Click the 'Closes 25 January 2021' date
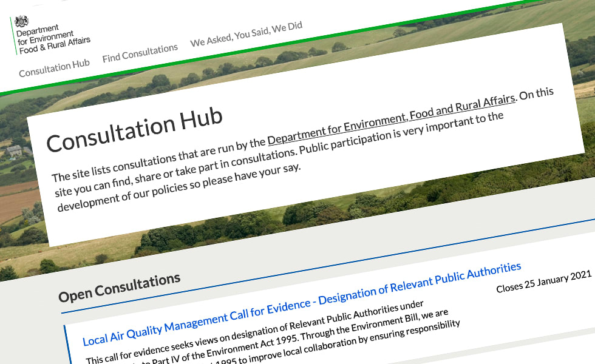This screenshot has width=595, height=364. 544,281
